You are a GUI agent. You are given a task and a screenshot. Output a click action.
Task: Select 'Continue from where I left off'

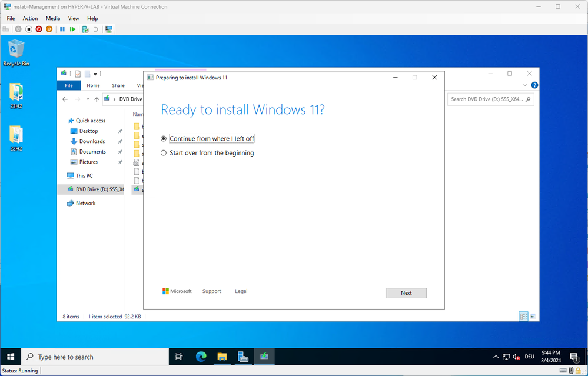207,139
